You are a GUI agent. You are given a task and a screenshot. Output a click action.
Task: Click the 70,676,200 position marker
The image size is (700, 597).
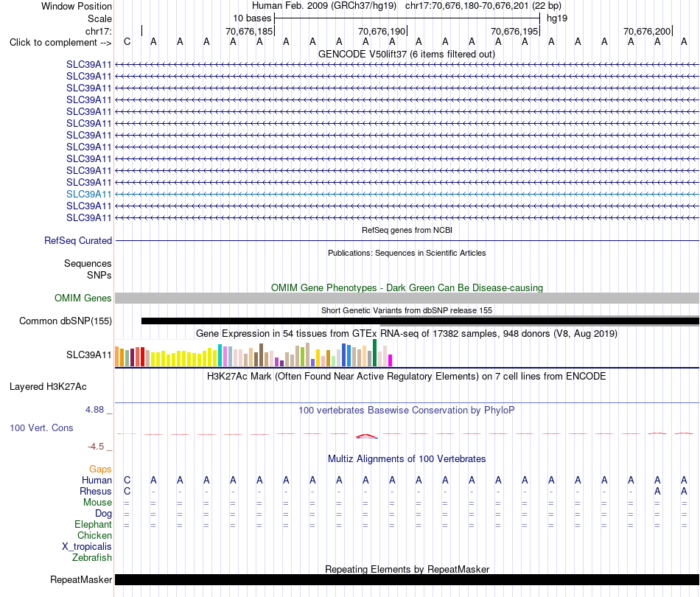coord(646,31)
